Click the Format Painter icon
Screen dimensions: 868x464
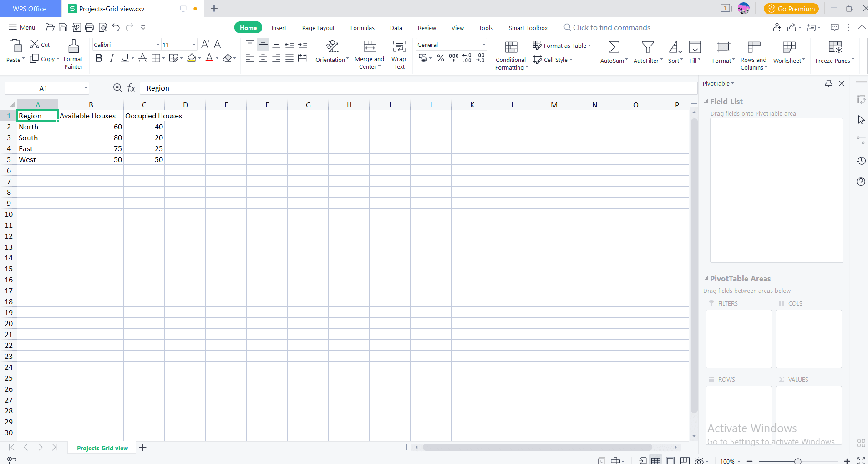(73, 46)
